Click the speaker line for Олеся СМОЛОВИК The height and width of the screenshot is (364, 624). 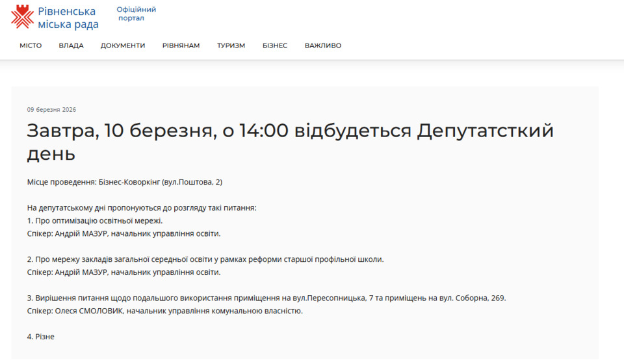(x=164, y=311)
